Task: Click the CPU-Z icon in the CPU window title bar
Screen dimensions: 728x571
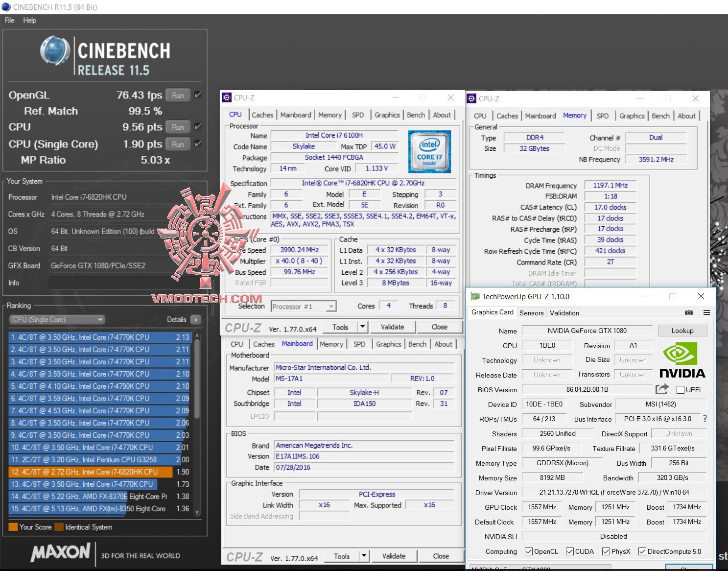Action: [x=227, y=97]
